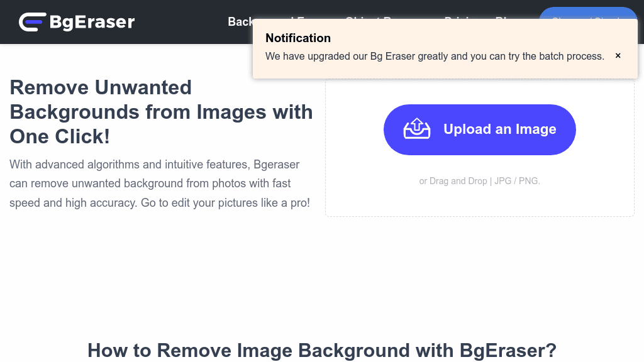Click the upgrade notification message text
This screenshot has width=644, height=362.
click(435, 56)
